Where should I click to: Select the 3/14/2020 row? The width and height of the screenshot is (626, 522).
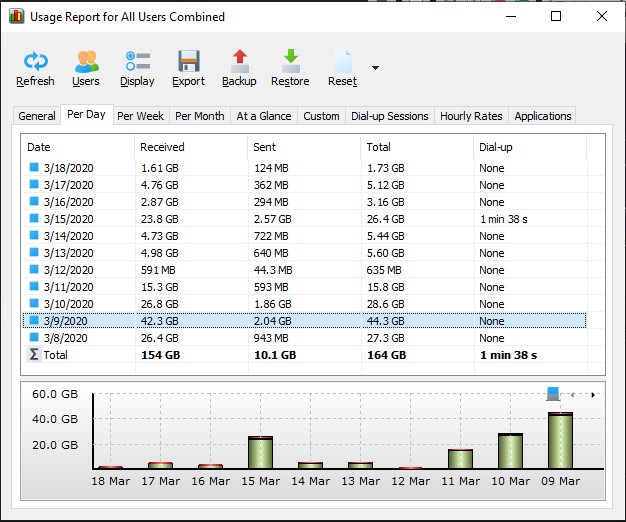click(x=305, y=236)
